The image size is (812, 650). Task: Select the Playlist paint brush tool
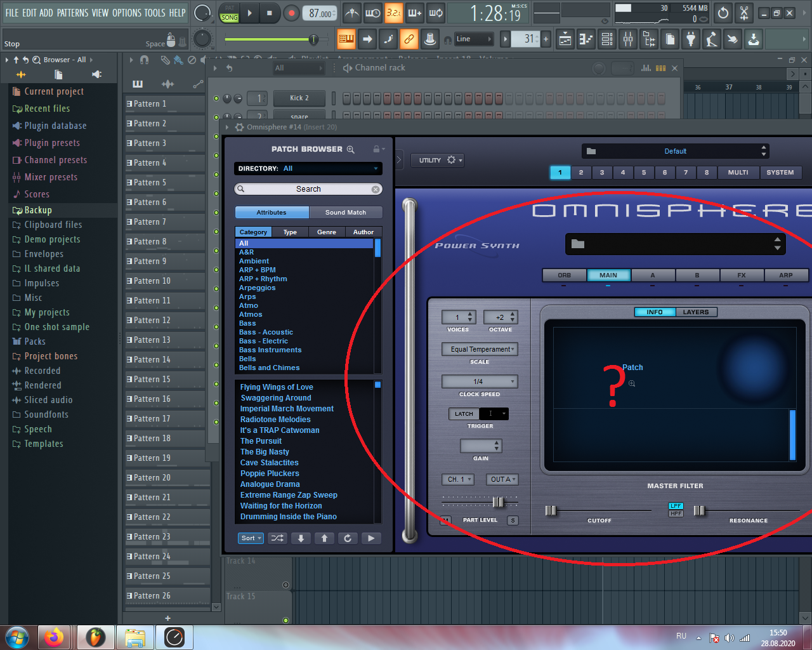tap(178, 60)
